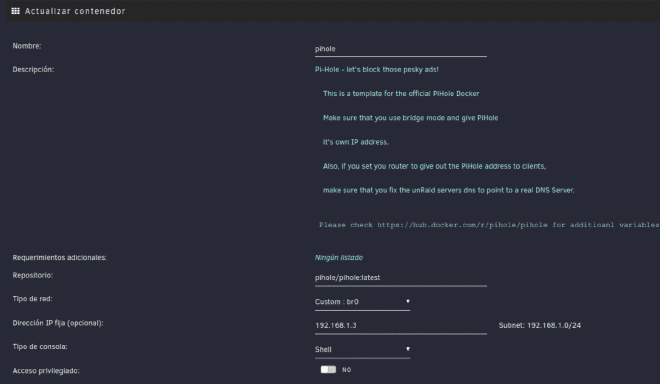Toggle the Acceso privilegiado switch
The height and width of the screenshot is (384, 660).
[x=328, y=370]
